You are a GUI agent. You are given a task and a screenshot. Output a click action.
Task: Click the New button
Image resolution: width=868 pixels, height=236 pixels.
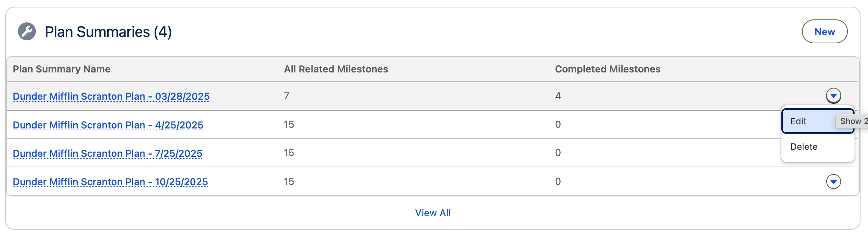825,31
